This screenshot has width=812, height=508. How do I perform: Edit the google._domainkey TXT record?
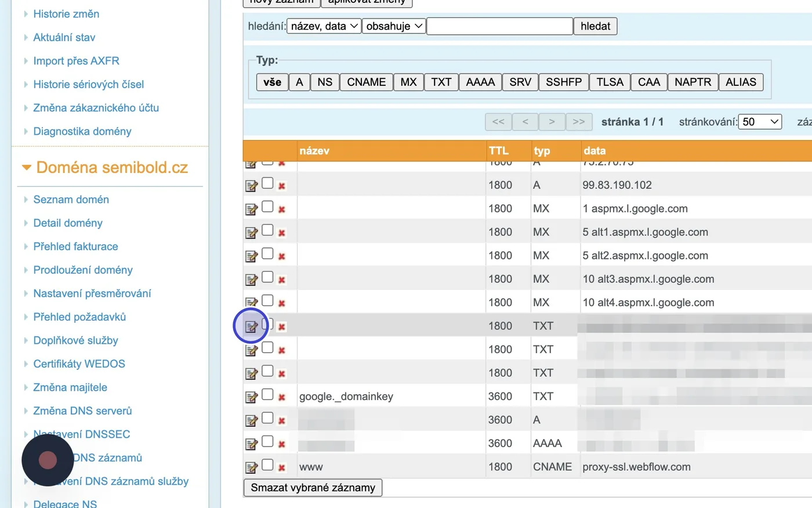click(x=251, y=397)
